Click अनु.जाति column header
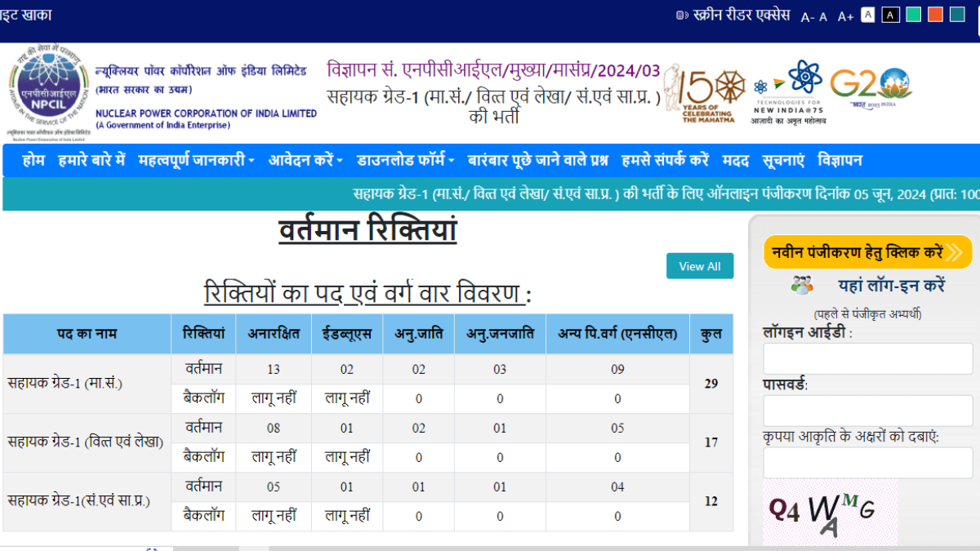 pyautogui.click(x=419, y=333)
